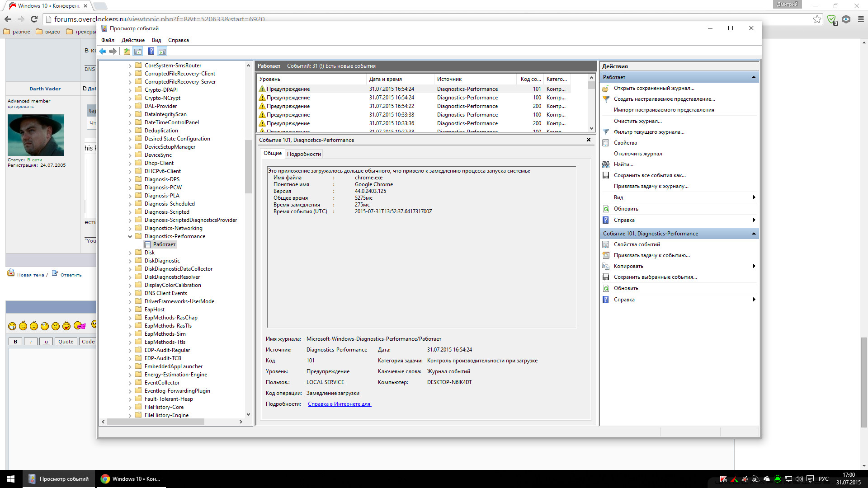Viewport: 868px width, 488px height.
Task: Close the event 101 preview pane
Action: [589, 140]
